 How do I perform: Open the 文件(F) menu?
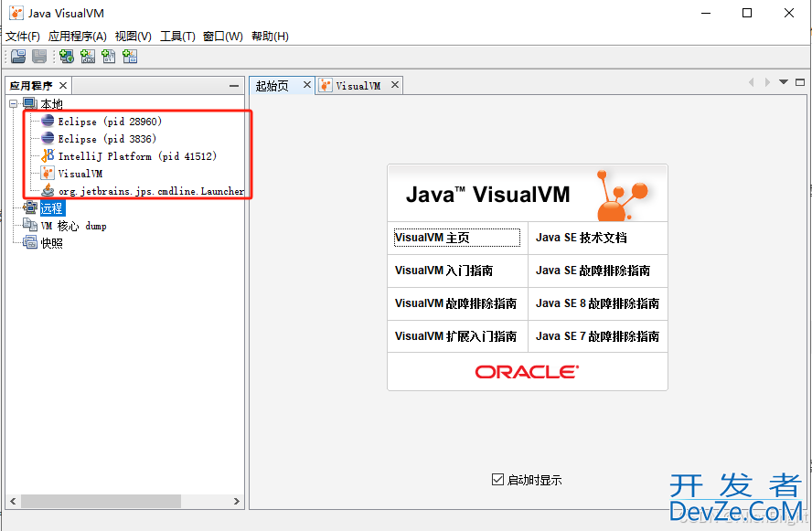coord(23,37)
